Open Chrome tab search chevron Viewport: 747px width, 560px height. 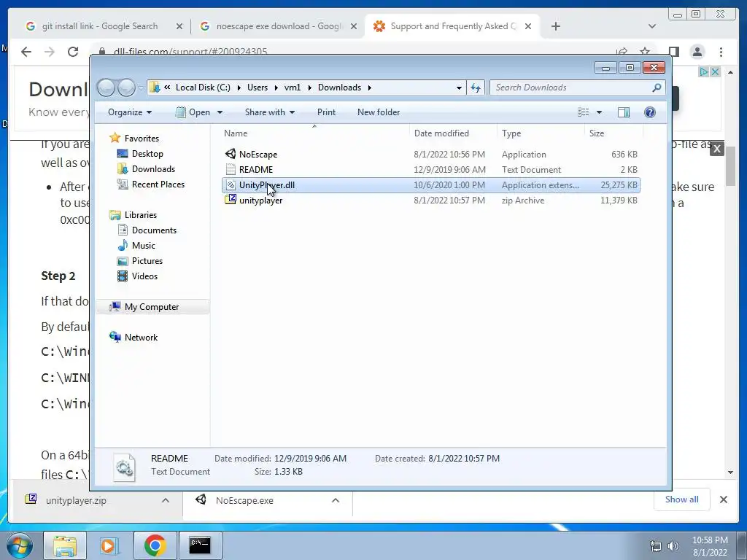click(x=652, y=26)
